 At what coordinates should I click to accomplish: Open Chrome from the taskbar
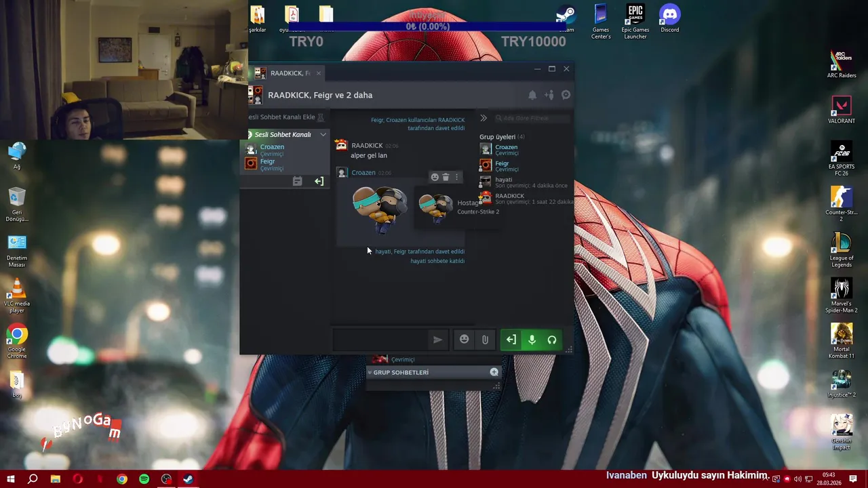121,479
